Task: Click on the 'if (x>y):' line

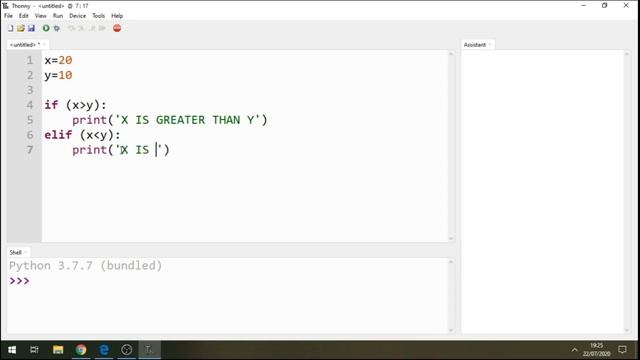Action: (75, 105)
